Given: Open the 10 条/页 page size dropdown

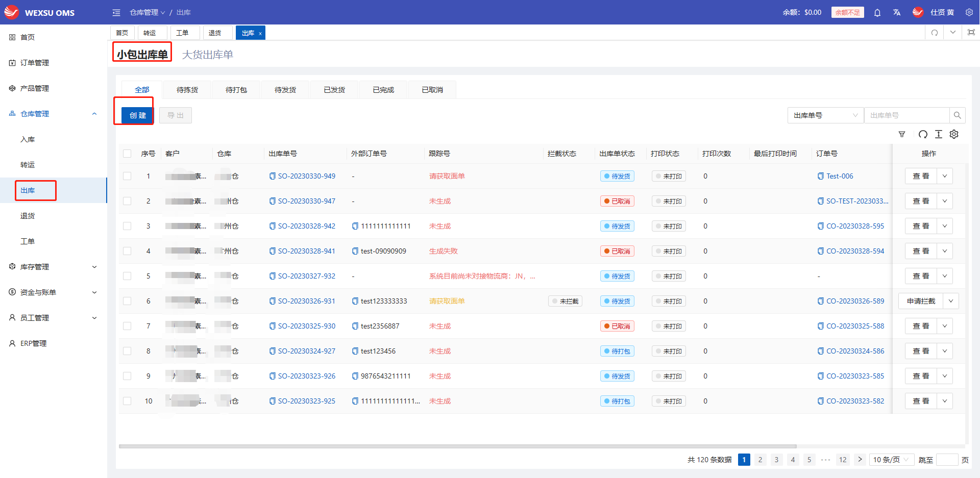Looking at the screenshot, I should (x=891, y=460).
